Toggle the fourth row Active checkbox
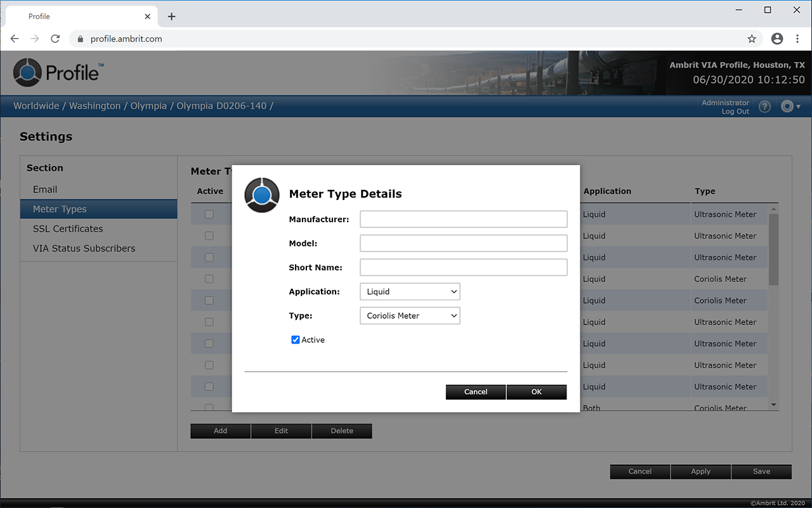 (209, 279)
